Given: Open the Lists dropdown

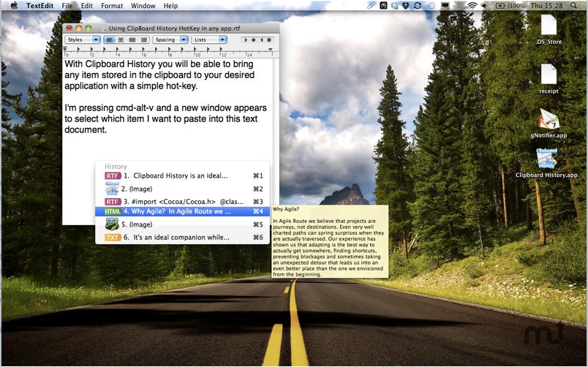Looking at the screenshot, I should point(209,39).
